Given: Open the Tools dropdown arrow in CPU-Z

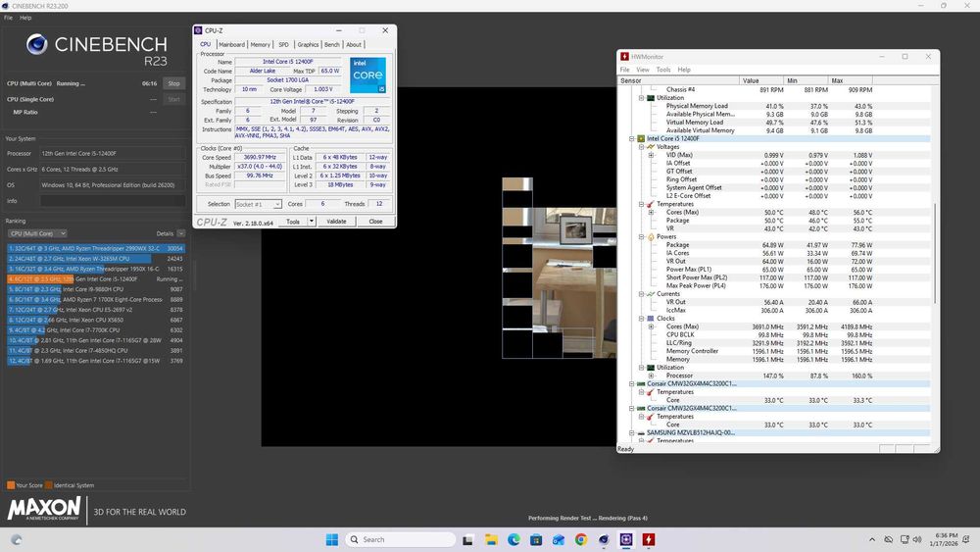Looking at the screenshot, I should point(312,222).
